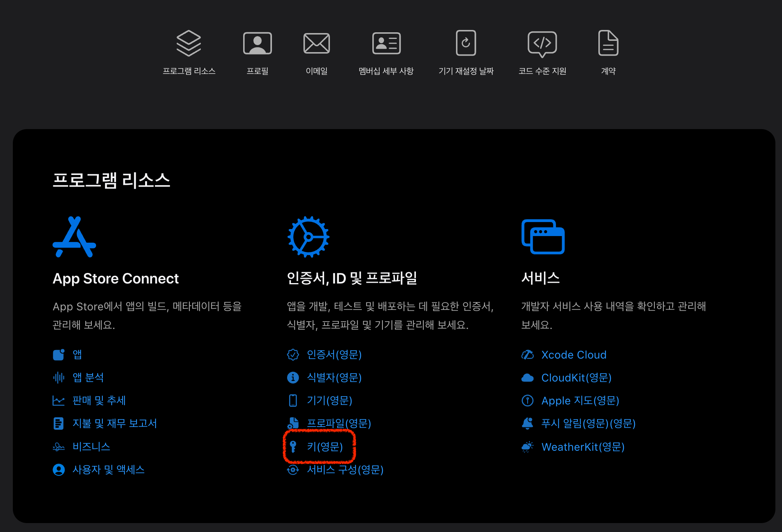Open the 키(영문) link
Image resolution: width=782 pixels, height=532 pixels.
click(325, 447)
